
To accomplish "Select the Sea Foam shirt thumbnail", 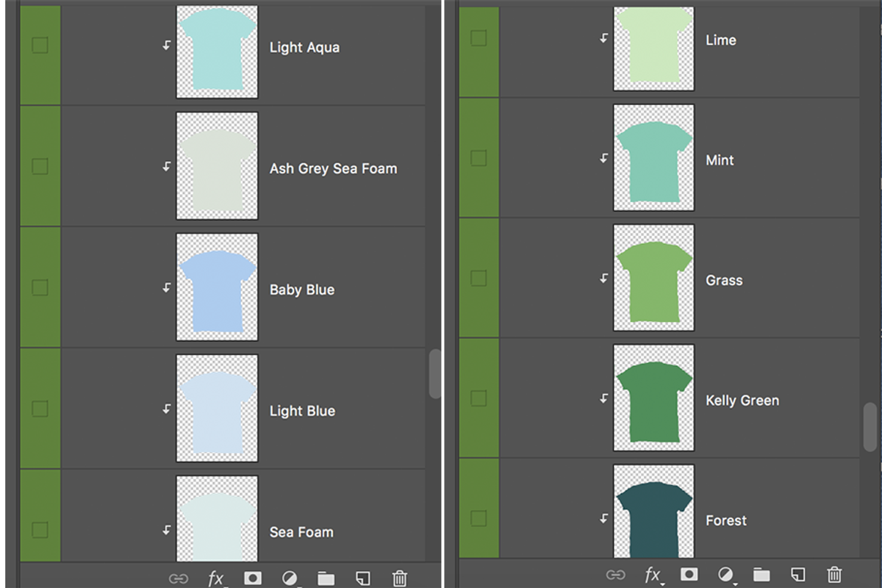I will (217, 518).
